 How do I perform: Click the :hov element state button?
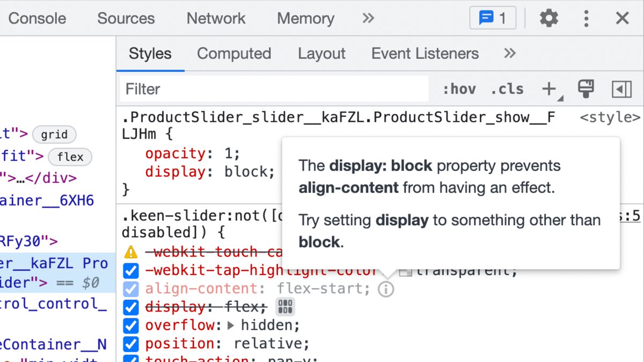point(459,89)
